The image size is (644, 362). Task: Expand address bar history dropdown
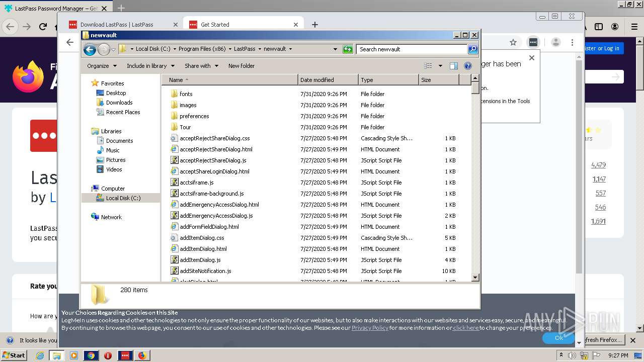coord(335,49)
